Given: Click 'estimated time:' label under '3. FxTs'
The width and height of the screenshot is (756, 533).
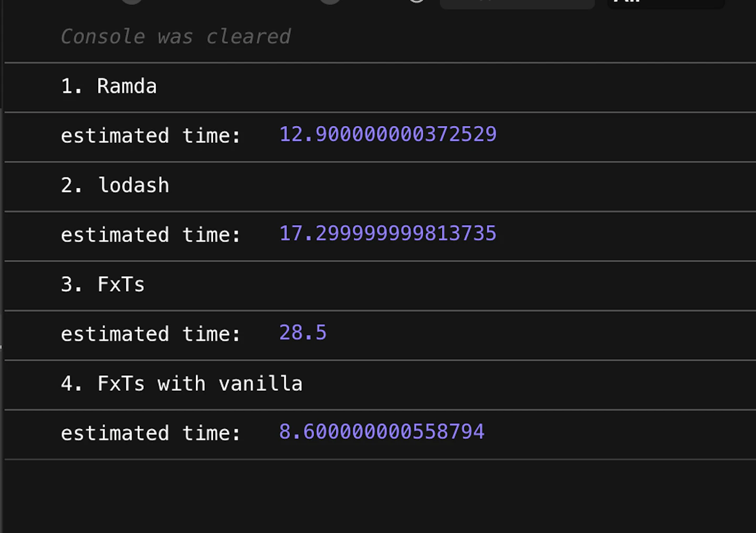Looking at the screenshot, I should pyautogui.click(x=151, y=335).
